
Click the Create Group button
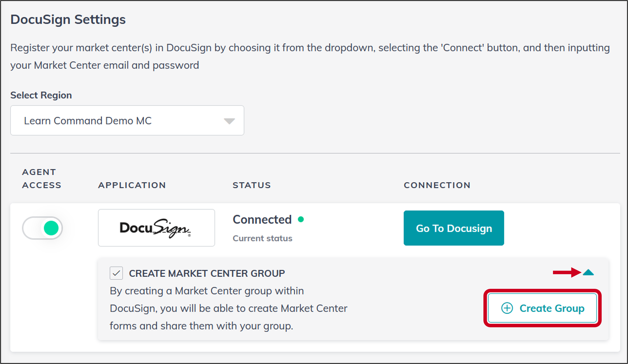point(542,308)
